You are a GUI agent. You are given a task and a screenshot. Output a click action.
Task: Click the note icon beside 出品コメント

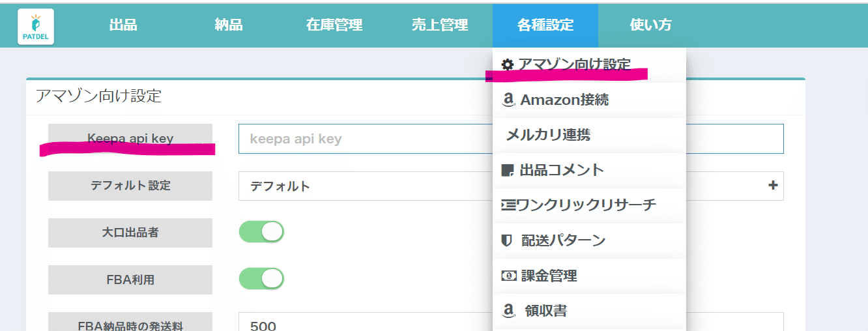508,170
